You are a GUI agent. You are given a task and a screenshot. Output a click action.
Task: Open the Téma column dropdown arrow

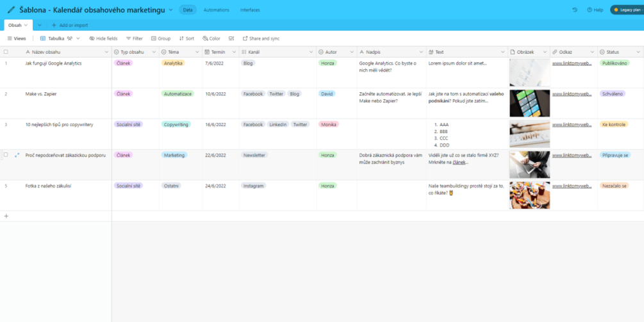click(197, 52)
